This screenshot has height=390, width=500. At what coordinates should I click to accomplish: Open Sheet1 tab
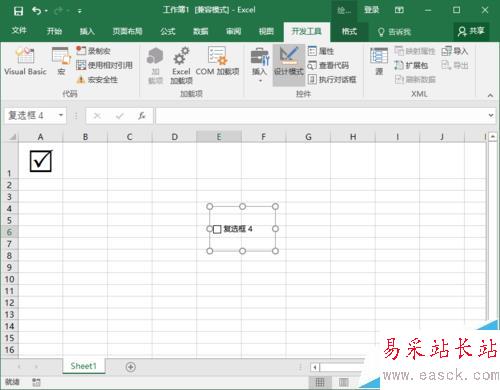(x=83, y=366)
